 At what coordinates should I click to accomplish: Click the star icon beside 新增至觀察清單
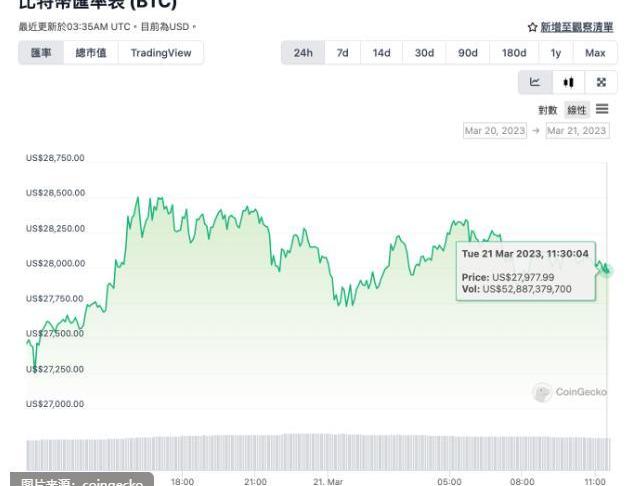click(532, 27)
